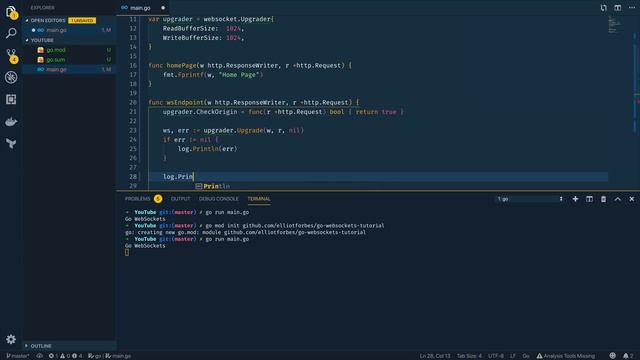This screenshot has height=360, width=640.
Task: Open the Manage gear at the bottom of the activity bar
Action: 11,339
